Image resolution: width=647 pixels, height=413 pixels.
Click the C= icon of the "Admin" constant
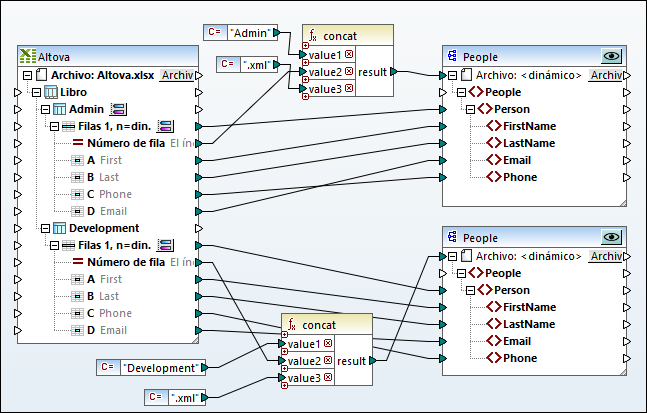(214, 34)
